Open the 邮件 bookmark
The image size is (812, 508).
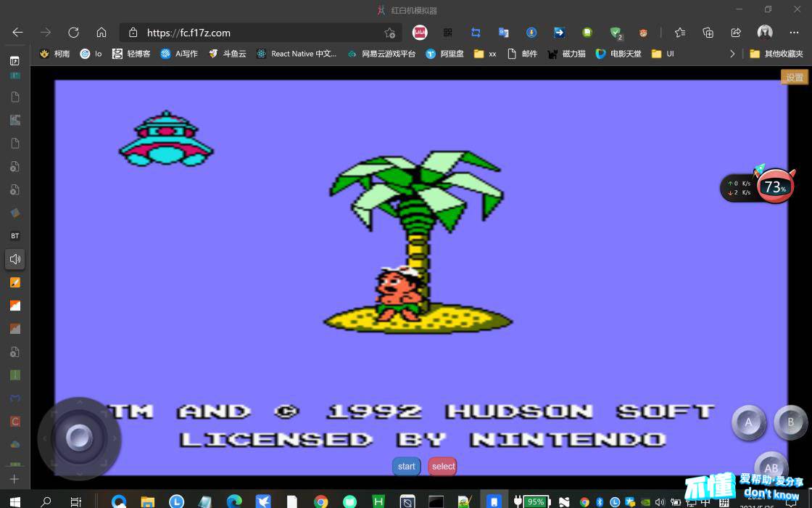click(x=522, y=54)
